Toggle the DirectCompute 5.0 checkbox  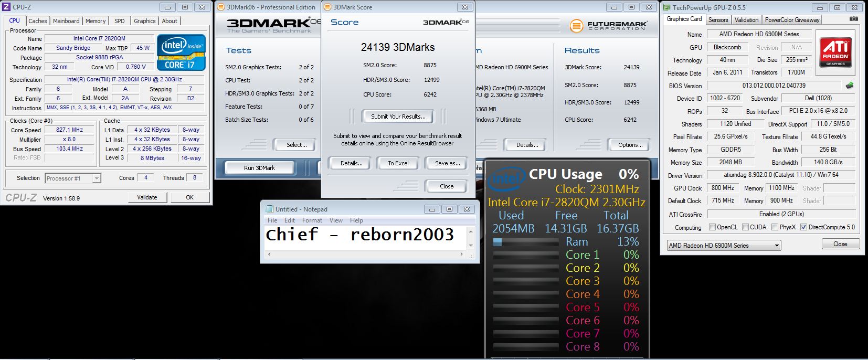(803, 227)
